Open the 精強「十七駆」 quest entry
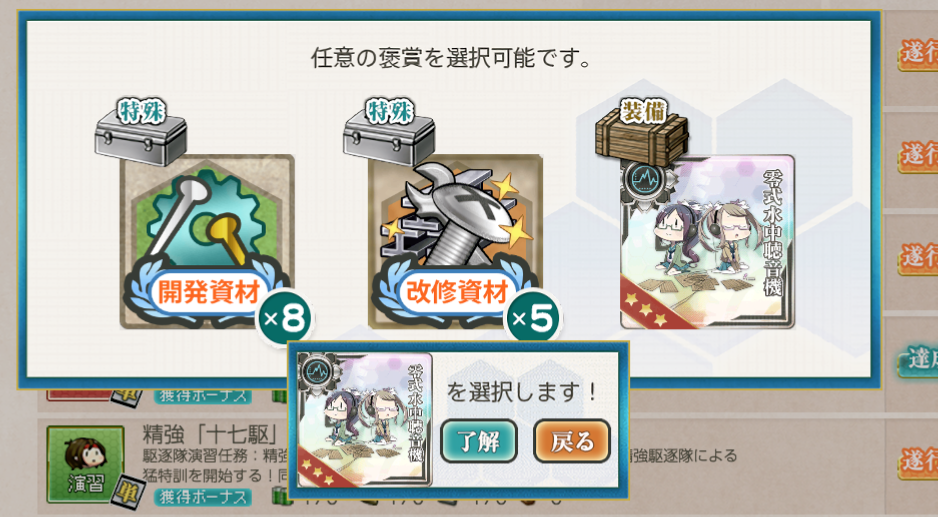 click(x=211, y=434)
